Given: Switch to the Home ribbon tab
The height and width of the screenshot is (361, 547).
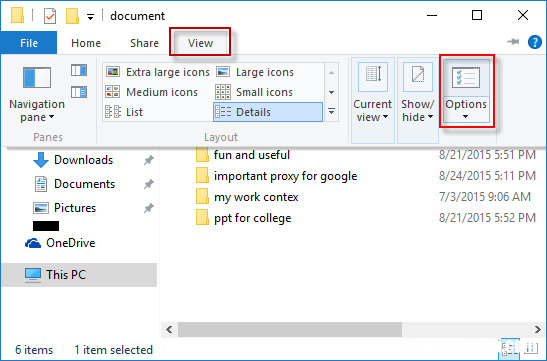Looking at the screenshot, I should tap(86, 43).
